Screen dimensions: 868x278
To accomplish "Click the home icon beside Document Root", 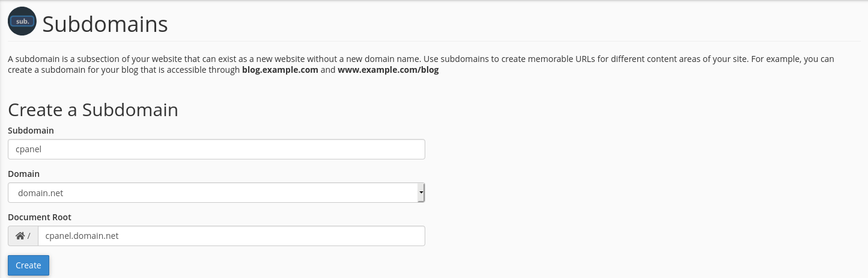I will [20, 236].
